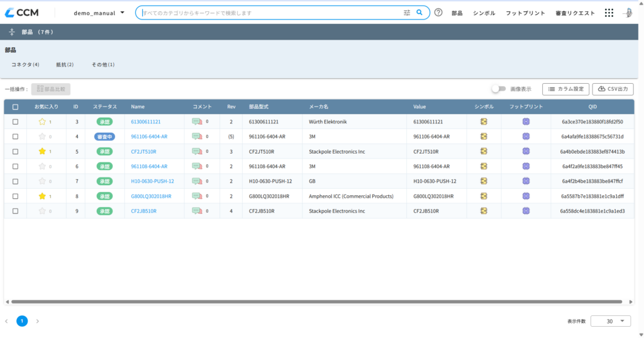Unfavorite the G800LQ302018HR star
644x338 pixels.
point(42,196)
